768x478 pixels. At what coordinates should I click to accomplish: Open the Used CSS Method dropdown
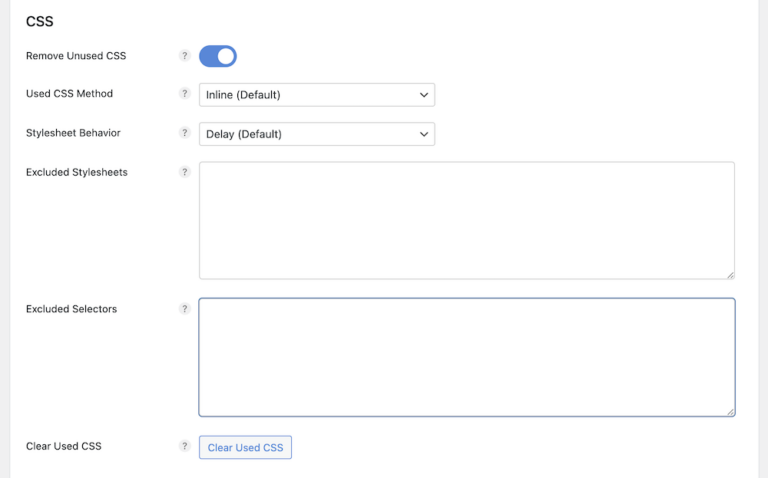click(317, 95)
